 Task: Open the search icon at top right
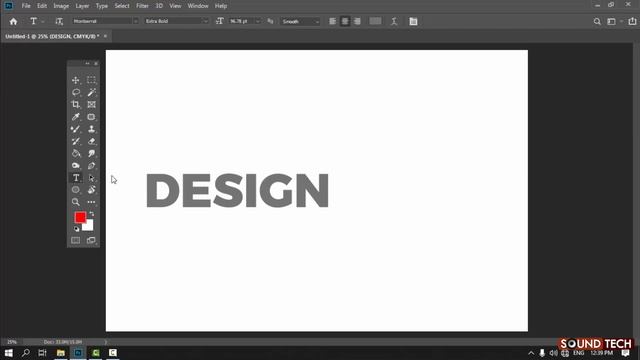(597, 21)
